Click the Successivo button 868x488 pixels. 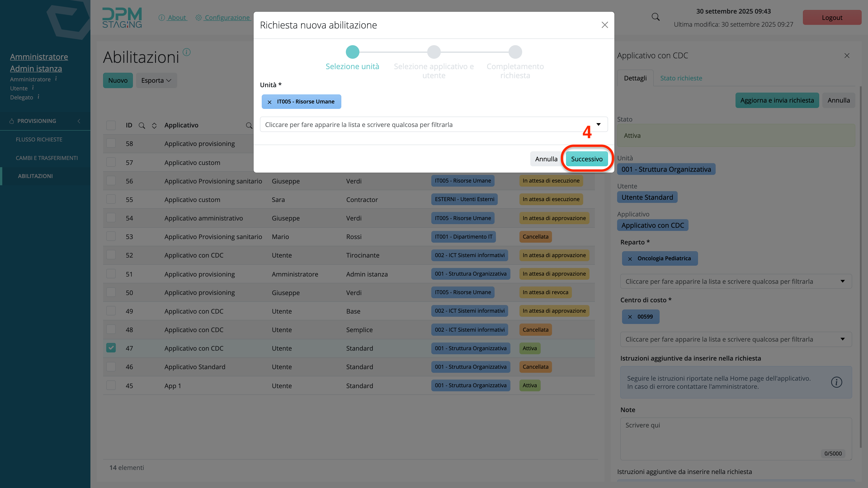(x=587, y=159)
